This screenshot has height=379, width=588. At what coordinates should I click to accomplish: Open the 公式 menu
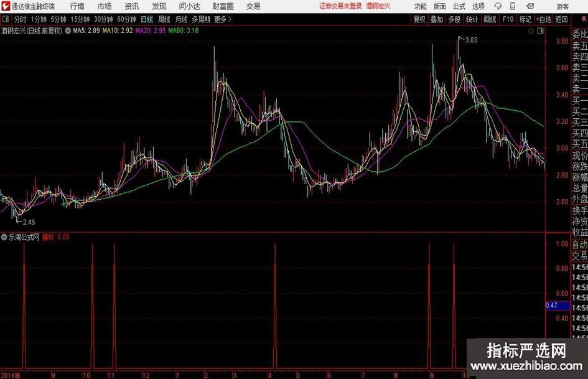pos(459,6)
